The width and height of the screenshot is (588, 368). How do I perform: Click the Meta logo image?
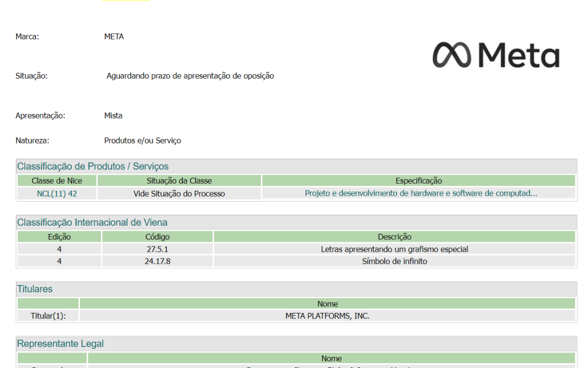click(496, 55)
